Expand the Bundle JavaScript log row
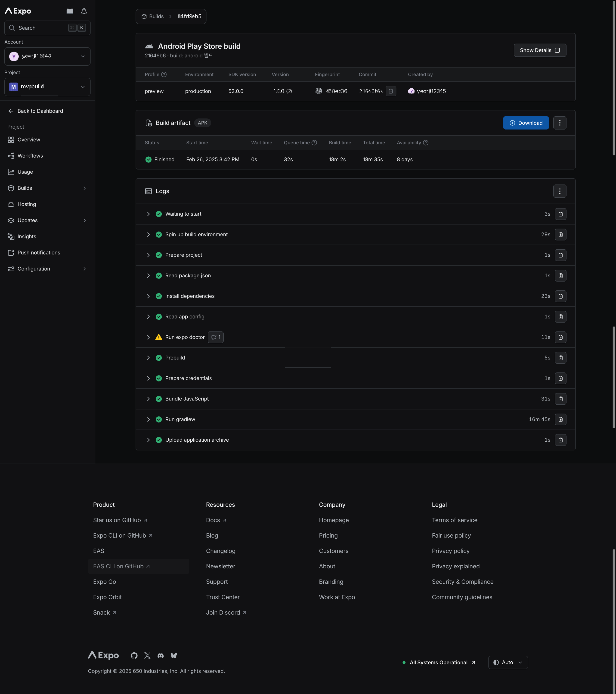This screenshot has height=694, width=616. pos(149,399)
